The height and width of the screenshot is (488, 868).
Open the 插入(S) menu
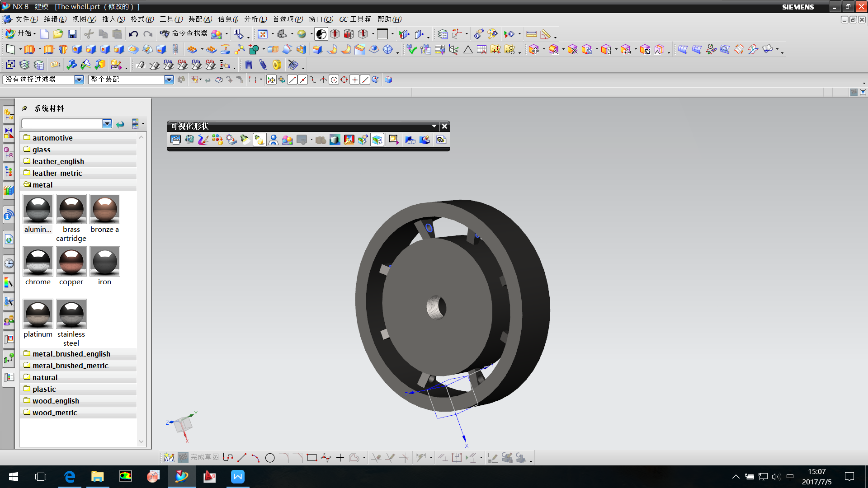point(113,19)
